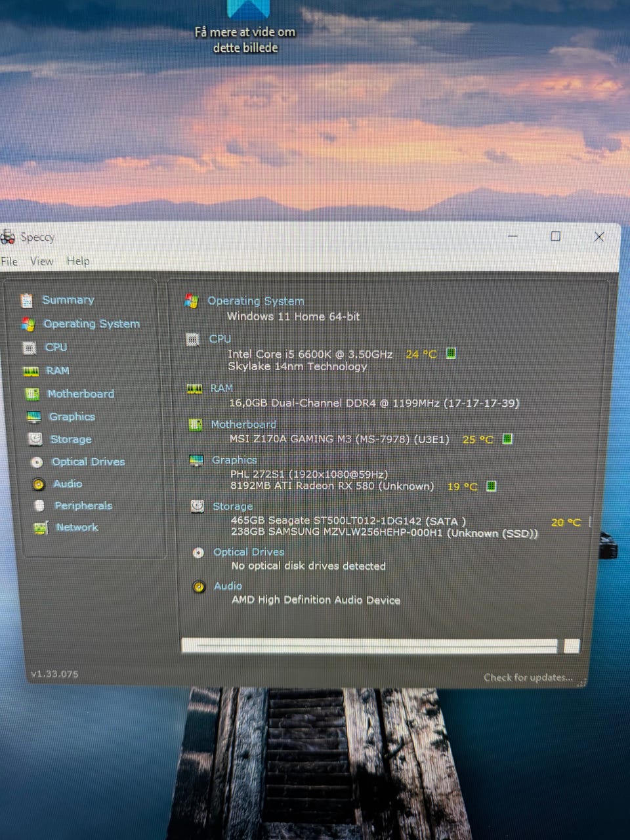Minimize the Speccy window
This screenshot has width=630, height=840.
point(513,236)
